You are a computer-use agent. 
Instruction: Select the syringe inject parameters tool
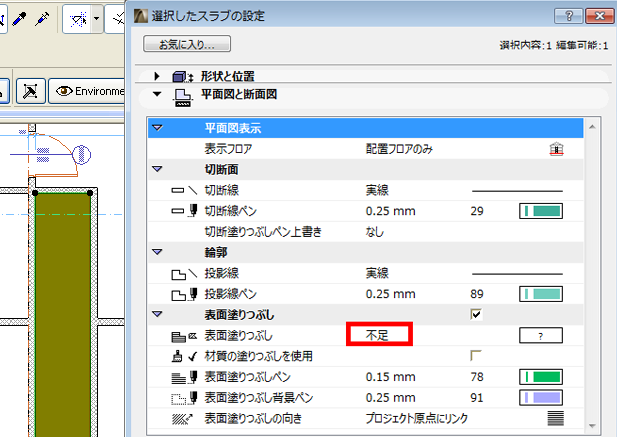point(42,18)
